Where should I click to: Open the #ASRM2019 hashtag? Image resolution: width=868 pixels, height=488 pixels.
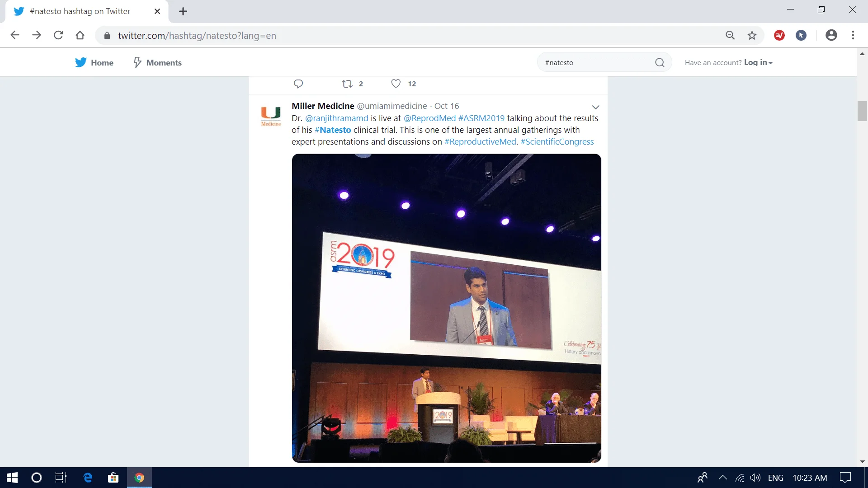pyautogui.click(x=481, y=118)
